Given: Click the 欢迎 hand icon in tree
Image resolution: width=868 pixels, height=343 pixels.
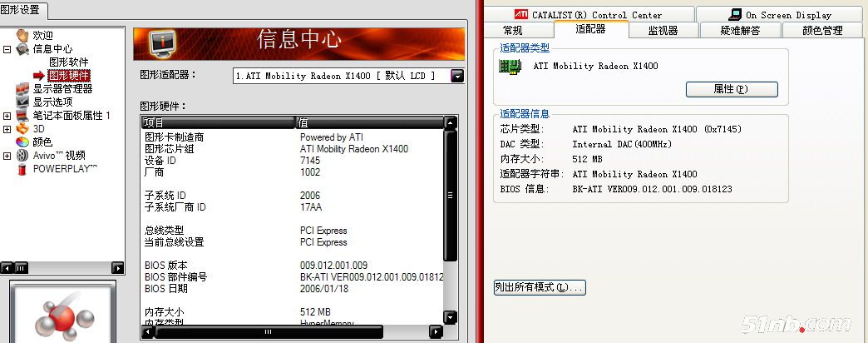Looking at the screenshot, I should 22,35.
